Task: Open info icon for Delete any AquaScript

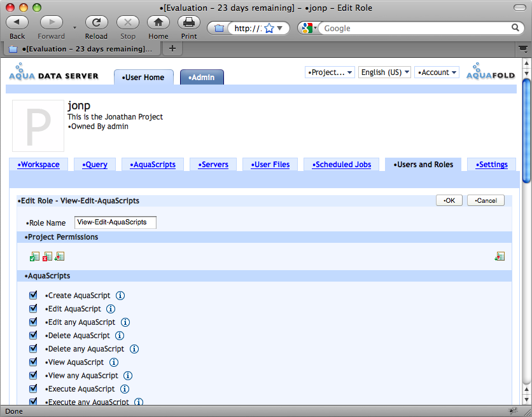Action: 134,349
